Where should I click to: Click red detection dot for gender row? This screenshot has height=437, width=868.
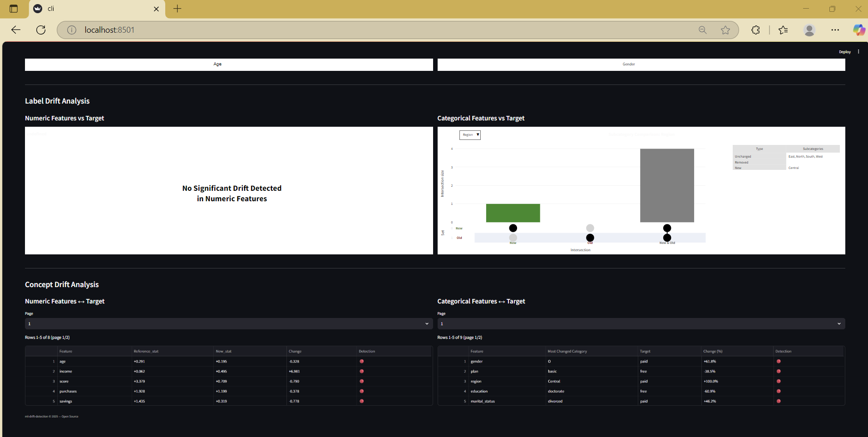pos(779,361)
